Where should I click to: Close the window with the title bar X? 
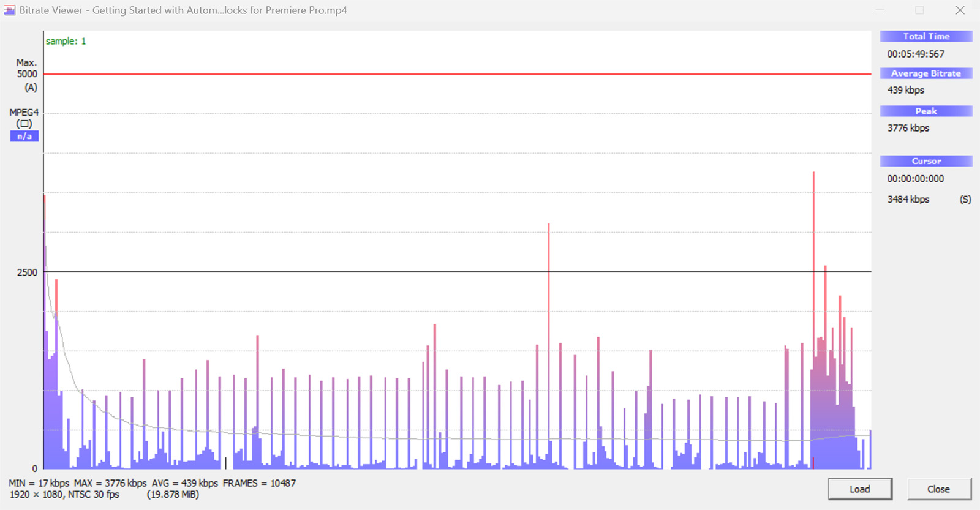tap(960, 10)
